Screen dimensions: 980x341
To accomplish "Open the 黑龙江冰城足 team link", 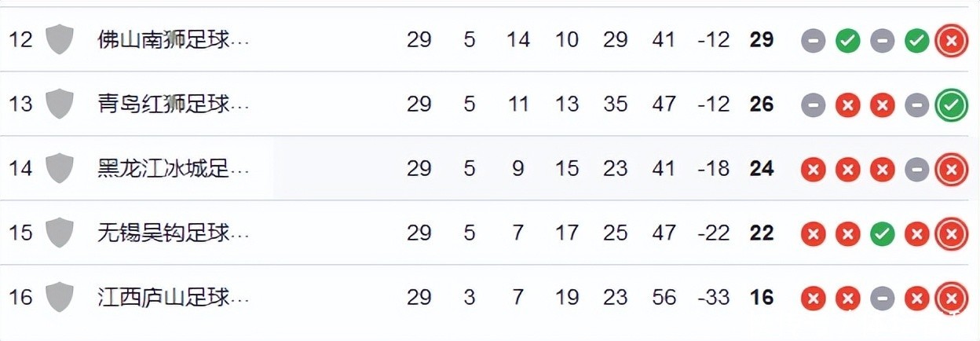I will point(173,168).
